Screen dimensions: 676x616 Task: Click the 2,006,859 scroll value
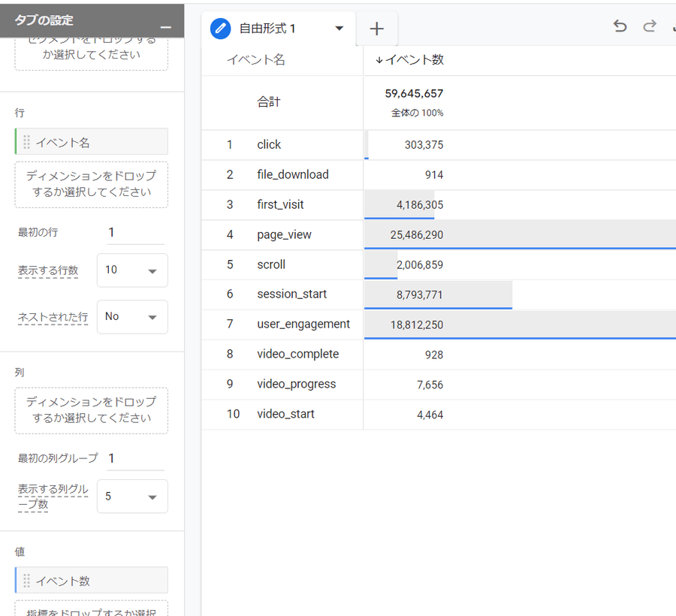pos(419,264)
